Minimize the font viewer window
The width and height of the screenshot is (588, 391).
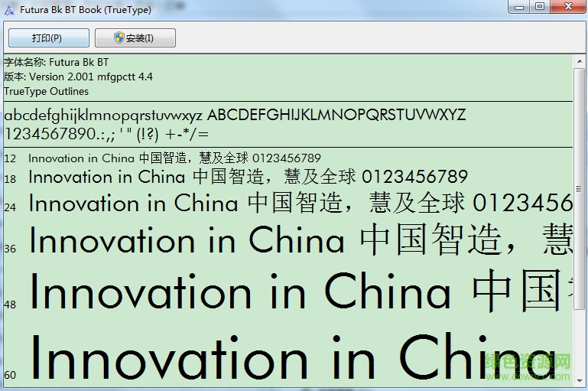tap(519, 7)
